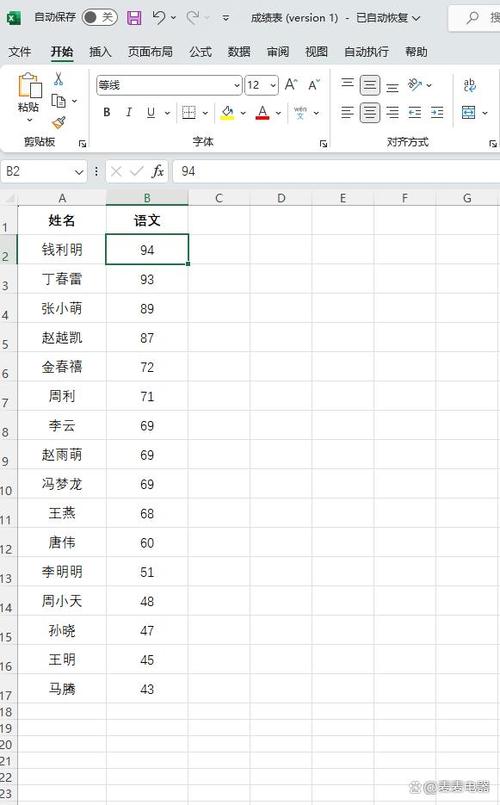Switch to the 审阅 tab
Image resolution: width=500 pixels, height=805 pixels.
tap(278, 52)
